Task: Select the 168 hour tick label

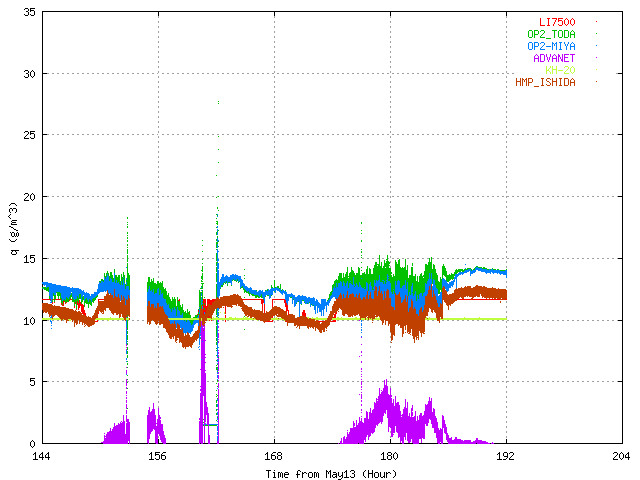Action: pyautogui.click(x=273, y=456)
